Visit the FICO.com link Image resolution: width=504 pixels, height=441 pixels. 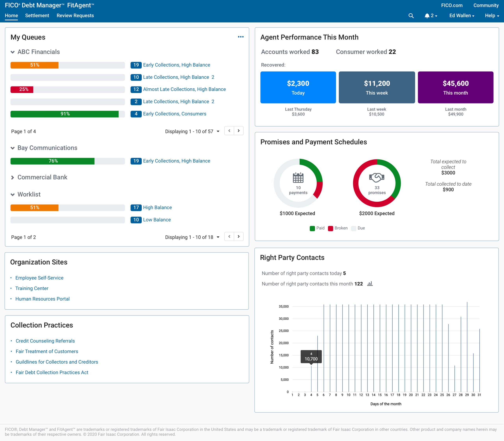[x=452, y=5]
